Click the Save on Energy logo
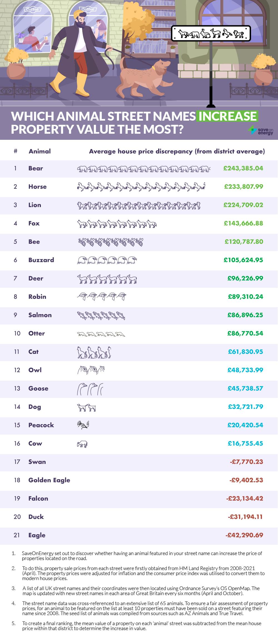The width and height of the screenshot is (278, 644). click(x=260, y=130)
